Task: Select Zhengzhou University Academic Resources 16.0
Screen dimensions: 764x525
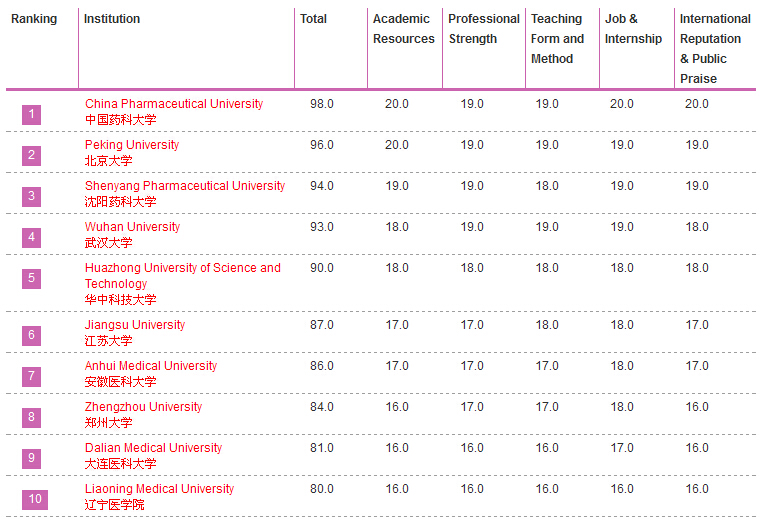Action: tap(397, 407)
